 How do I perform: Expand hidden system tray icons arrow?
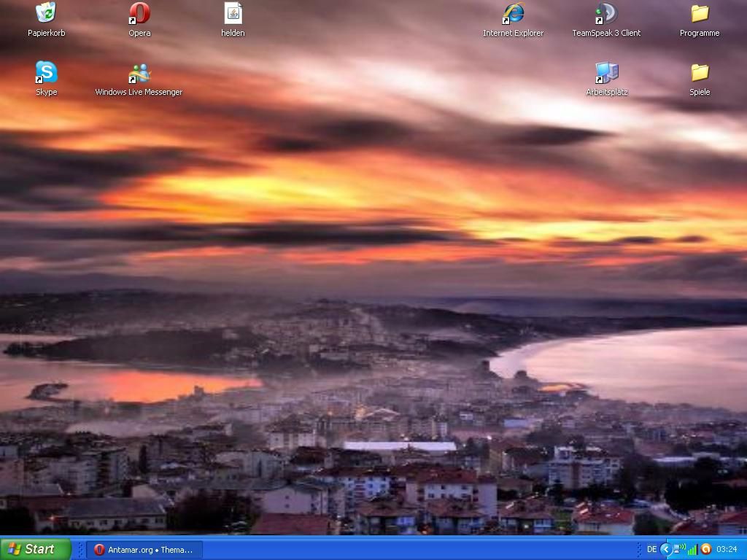pos(665,550)
